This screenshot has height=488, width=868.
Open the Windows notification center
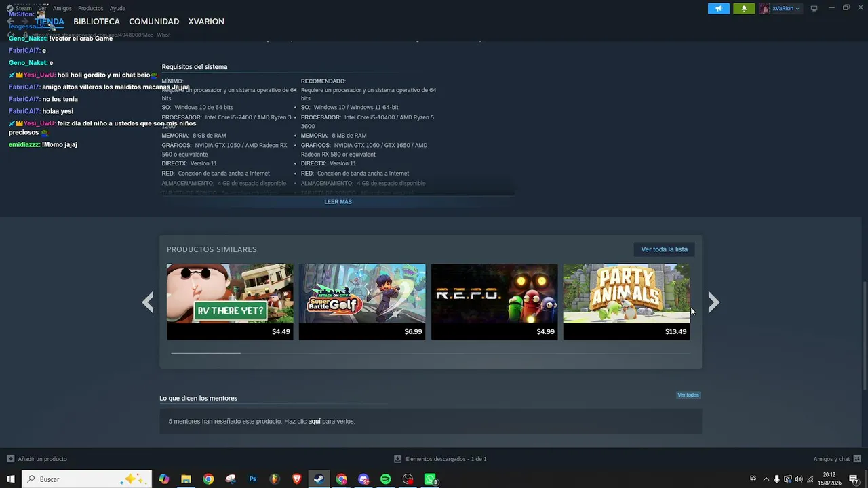point(854,479)
